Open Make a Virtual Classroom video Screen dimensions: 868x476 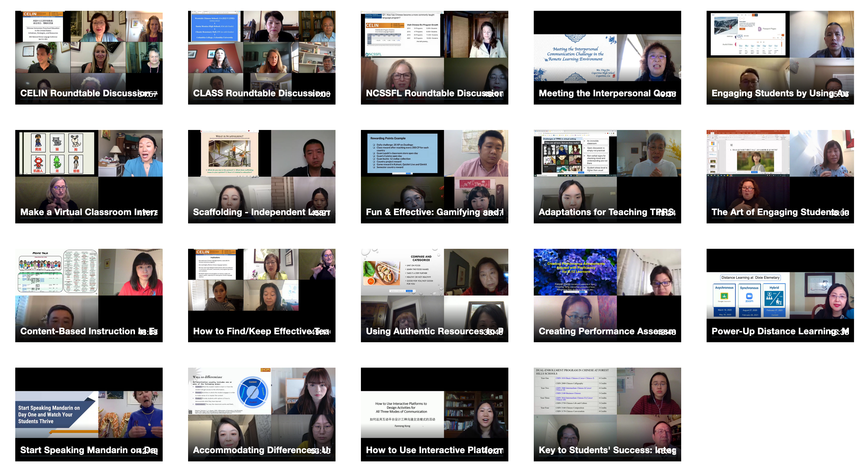(x=89, y=176)
